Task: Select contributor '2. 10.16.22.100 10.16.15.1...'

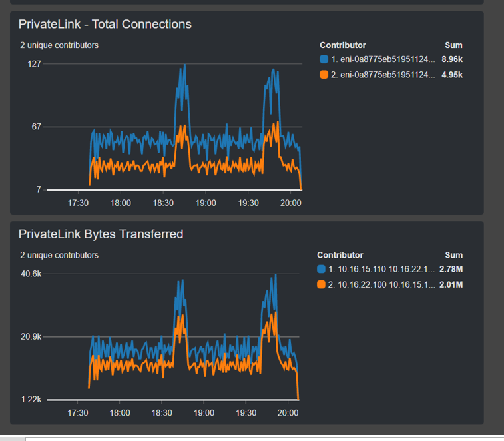Action: click(381, 284)
